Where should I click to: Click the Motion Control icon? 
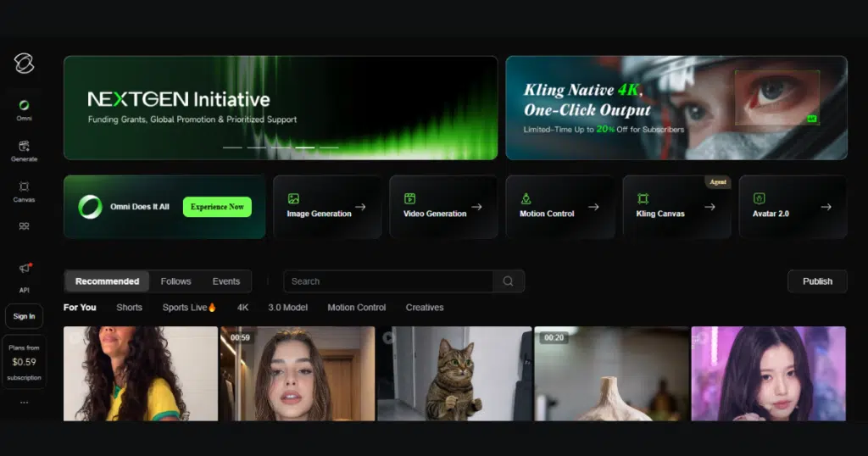point(526,198)
